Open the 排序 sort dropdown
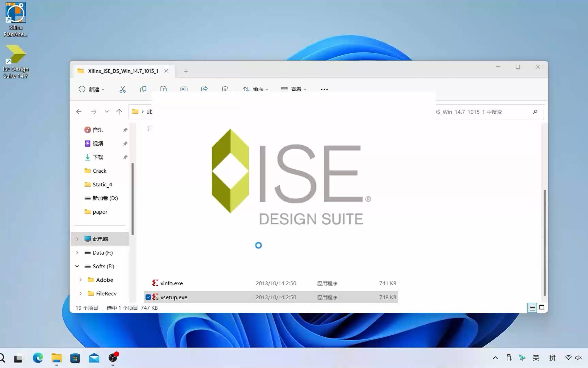Viewport: 588px width, 368px height. tap(255, 89)
